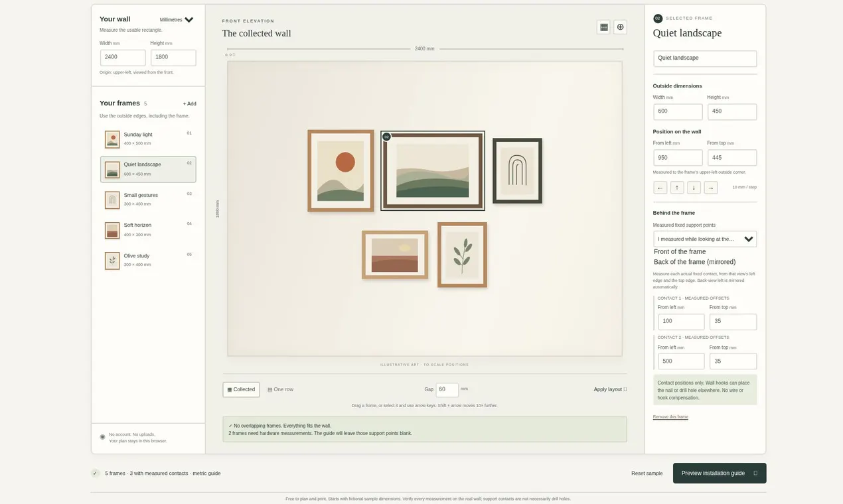
Task: Switch layout to Collected
Action: (241, 389)
